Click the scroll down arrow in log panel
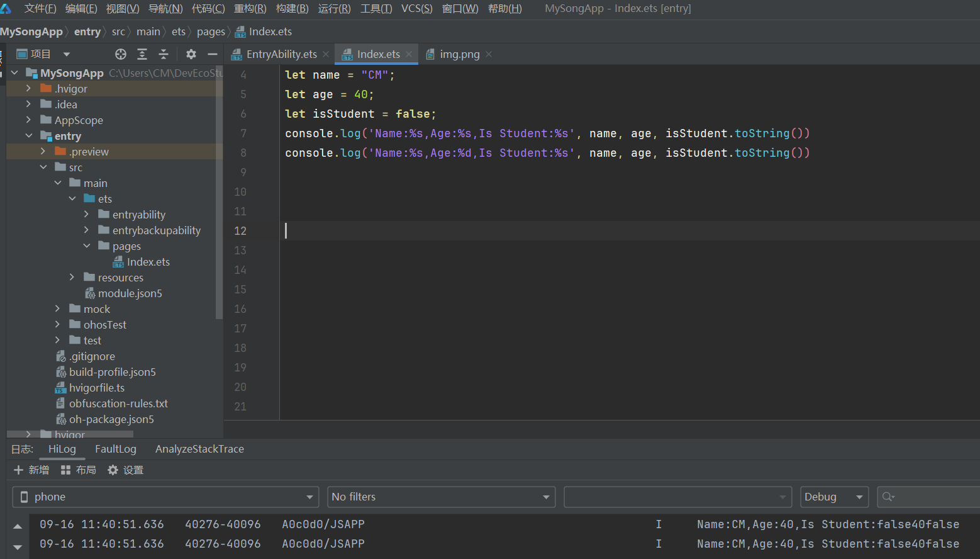The height and width of the screenshot is (559, 980). pos(18,547)
